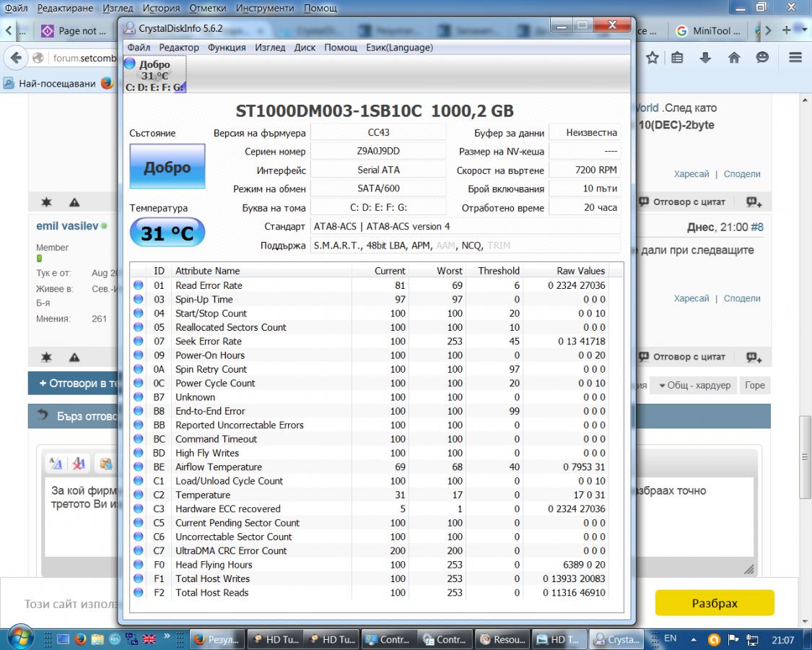This screenshot has height=650, width=812.
Task: Click the taskbar clock showing 21:07
Action: [783, 640]
